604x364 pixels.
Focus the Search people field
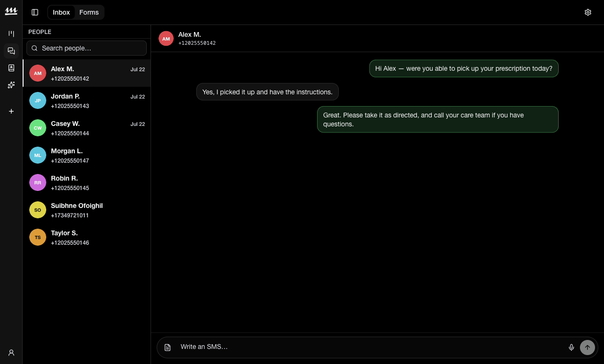[86, 48]
